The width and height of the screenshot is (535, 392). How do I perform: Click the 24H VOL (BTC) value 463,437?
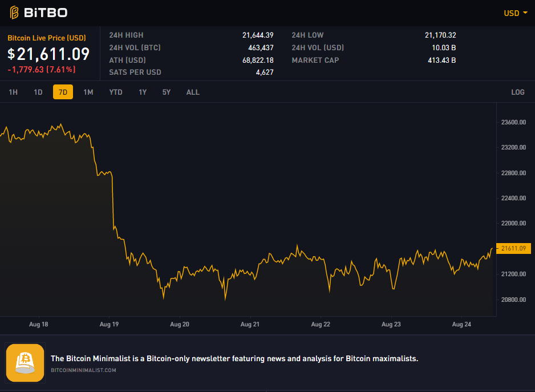pyautogui.click(x=261, y=48)
